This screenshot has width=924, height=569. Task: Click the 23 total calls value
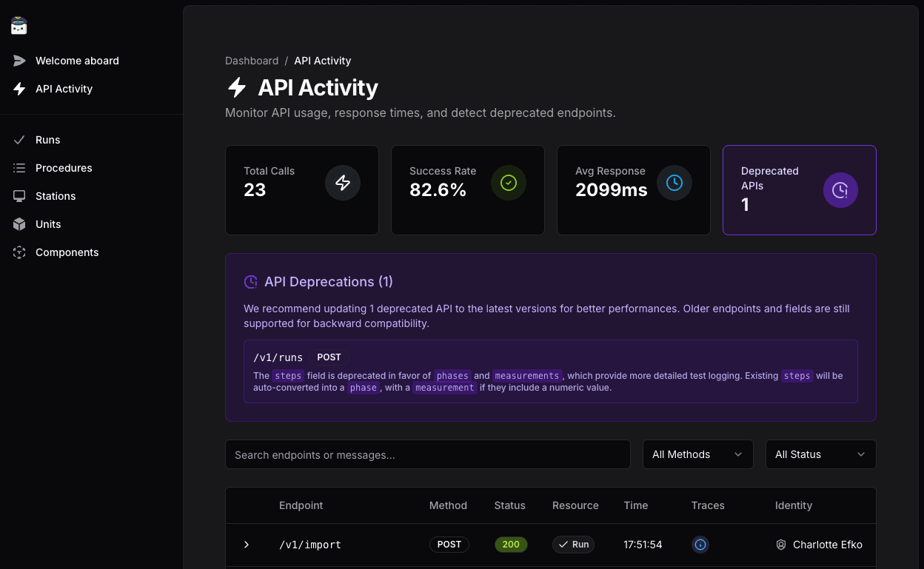(x=255, y=190)
